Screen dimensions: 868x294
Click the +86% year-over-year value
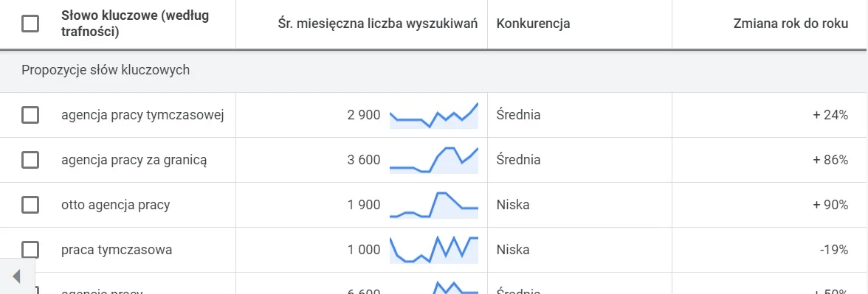[830, 160]
